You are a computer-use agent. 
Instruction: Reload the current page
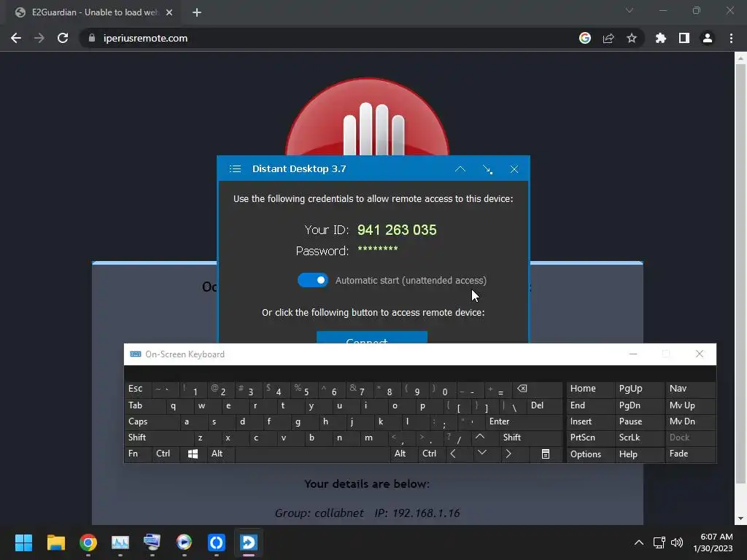(63, 38)
